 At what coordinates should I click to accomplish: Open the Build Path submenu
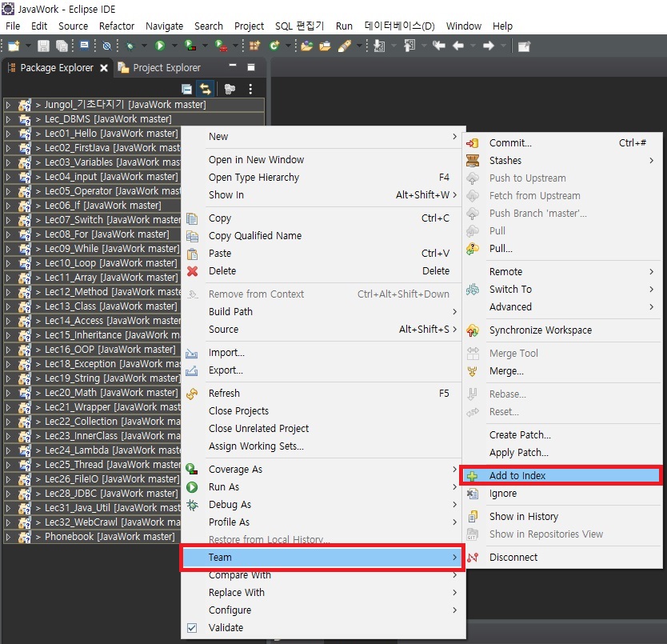point(322,312)
